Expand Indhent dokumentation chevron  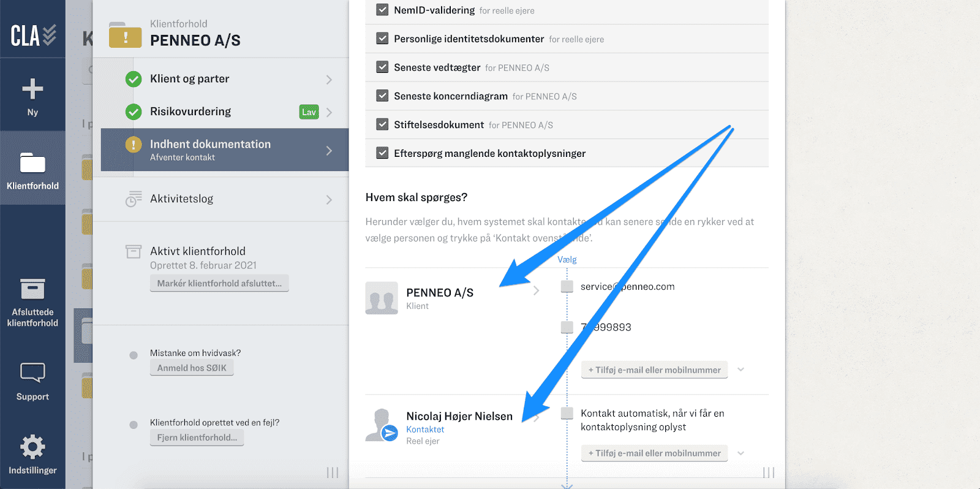click(329, 150)
